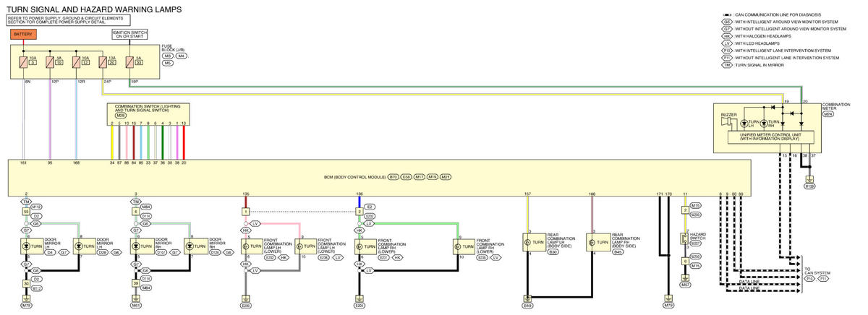The image size is (868, 315).
Task: Click fuse block terminal 24P label
Action: (106, 81)
